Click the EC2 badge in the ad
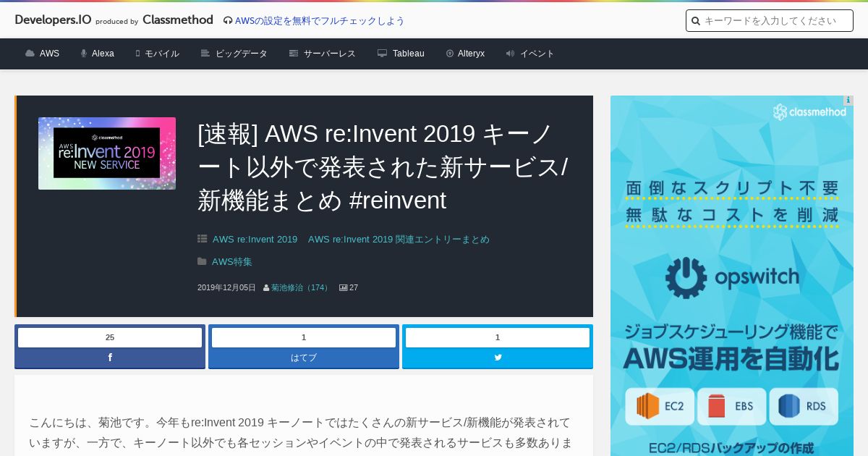Image resolution: width=868 pixels, height=456 pixels. pyautogui.click(x=661, y=406)
